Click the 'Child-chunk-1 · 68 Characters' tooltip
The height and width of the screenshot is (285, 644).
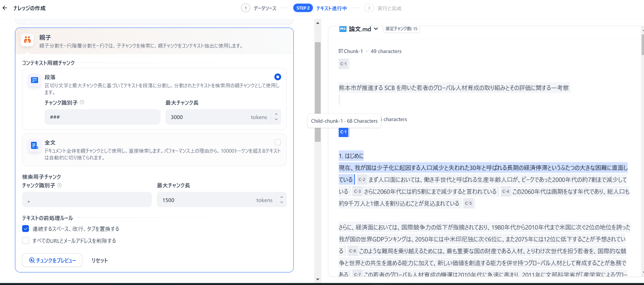point(344,121)
